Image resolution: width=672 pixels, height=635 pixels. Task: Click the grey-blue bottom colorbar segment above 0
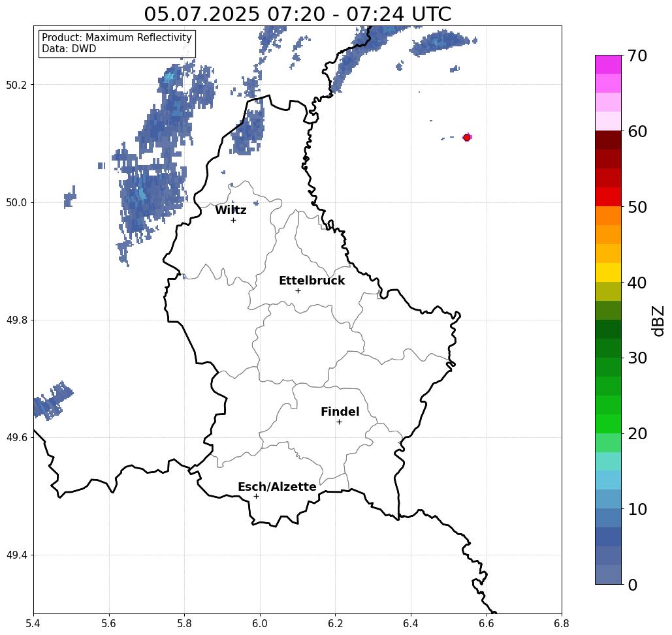click(x=608, y=574)
